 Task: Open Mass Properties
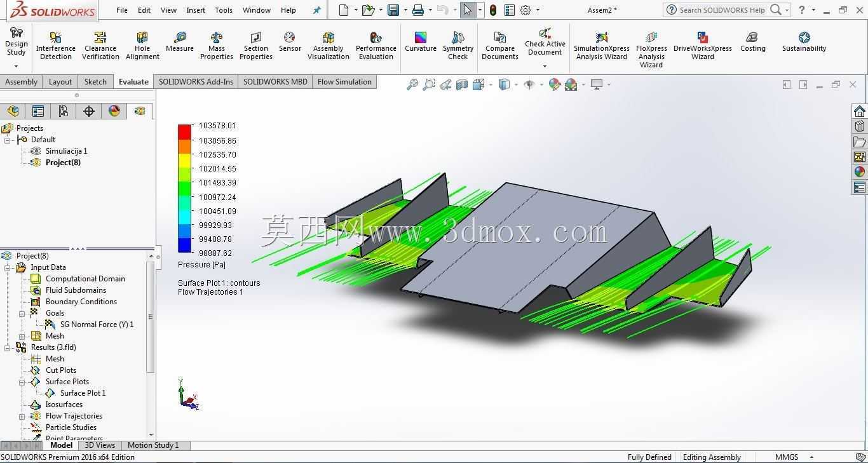[x=217, y=46]
